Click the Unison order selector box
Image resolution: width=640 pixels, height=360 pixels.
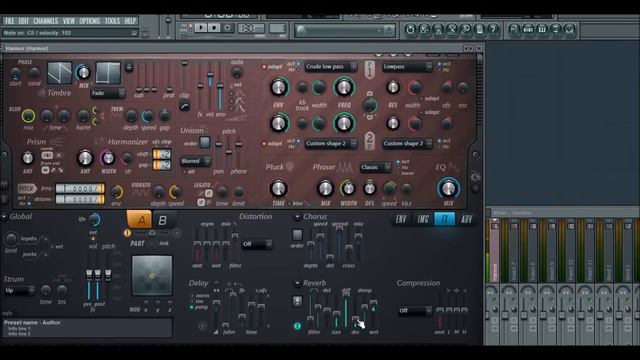pos(204,142)
